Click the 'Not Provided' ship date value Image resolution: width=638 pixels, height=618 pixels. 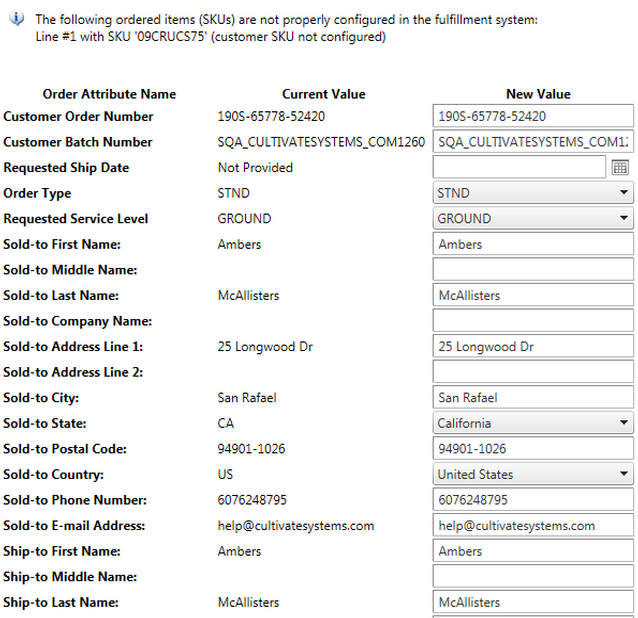(255, 168)
